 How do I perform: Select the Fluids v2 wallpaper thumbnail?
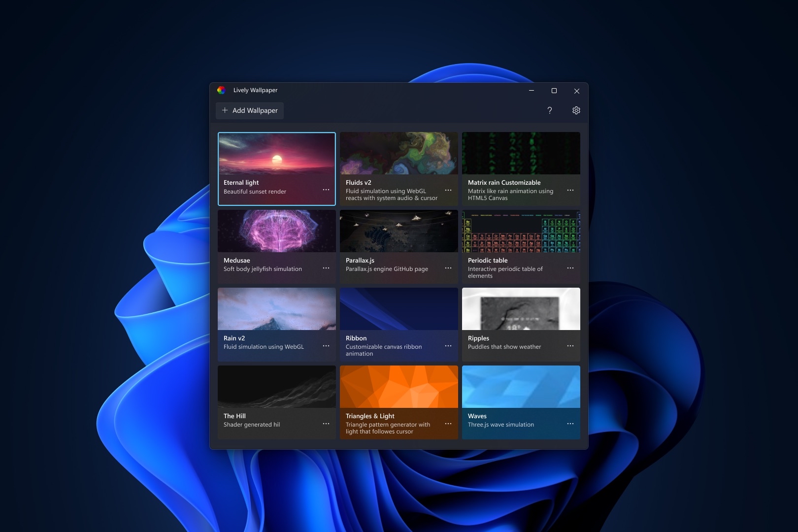pos(399,153)
